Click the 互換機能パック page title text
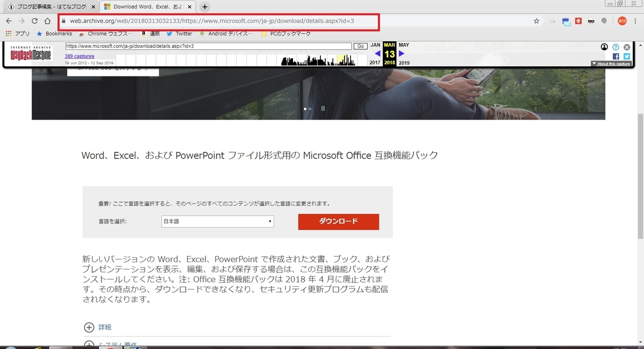Viewport: 644px width, 349px height. click(x=260, y=155)
